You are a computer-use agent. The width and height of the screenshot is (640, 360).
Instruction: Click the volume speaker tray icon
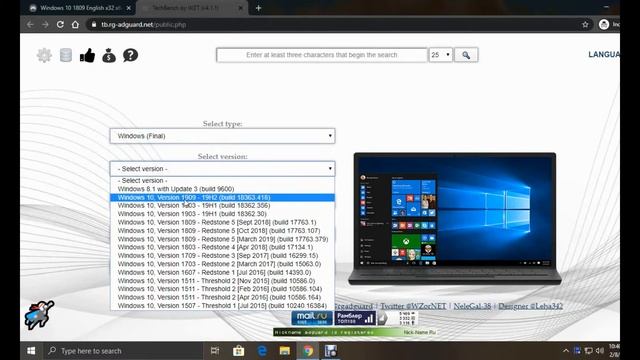pyautogui.click(x=600, y=351)
